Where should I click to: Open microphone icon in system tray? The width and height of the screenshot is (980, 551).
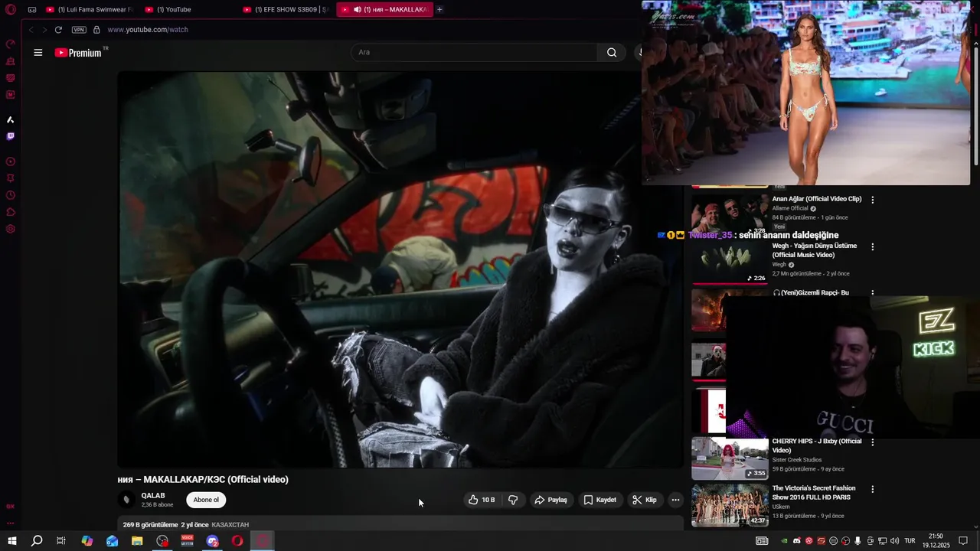click(858, 541)
